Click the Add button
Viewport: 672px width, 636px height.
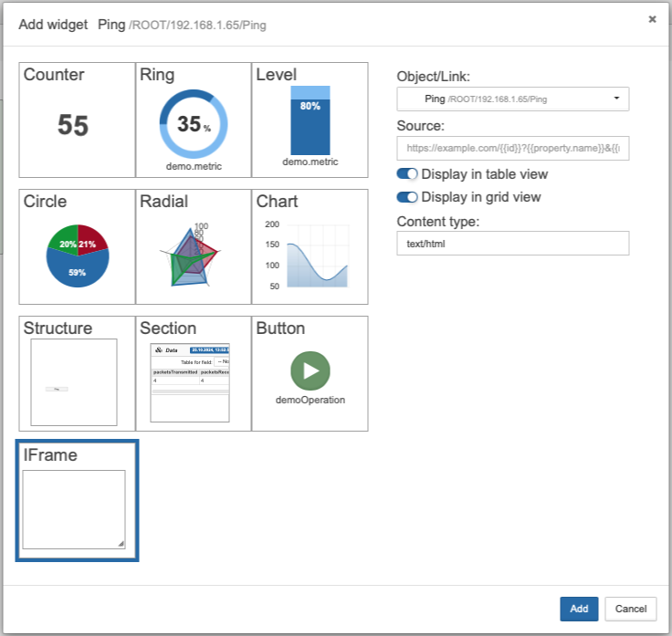579,609
